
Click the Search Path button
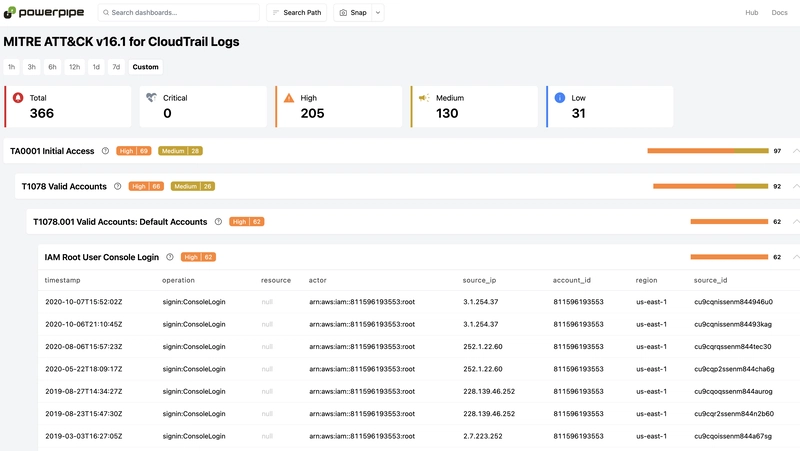point(296,13)
